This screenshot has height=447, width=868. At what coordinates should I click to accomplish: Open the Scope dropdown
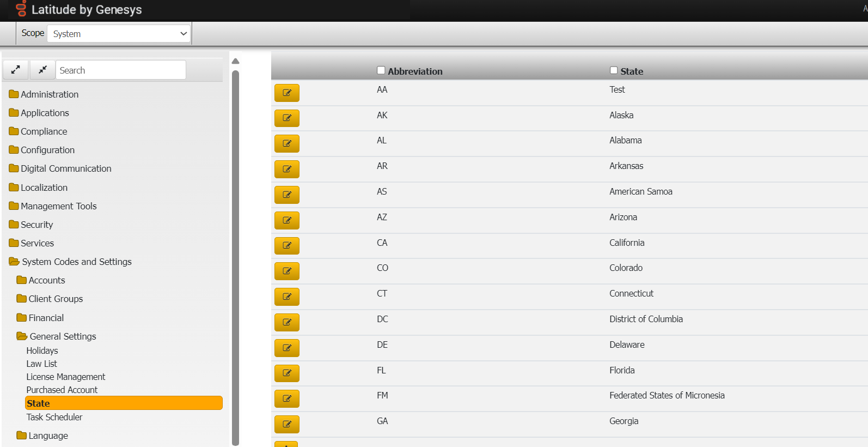click(x=119, y=34)
